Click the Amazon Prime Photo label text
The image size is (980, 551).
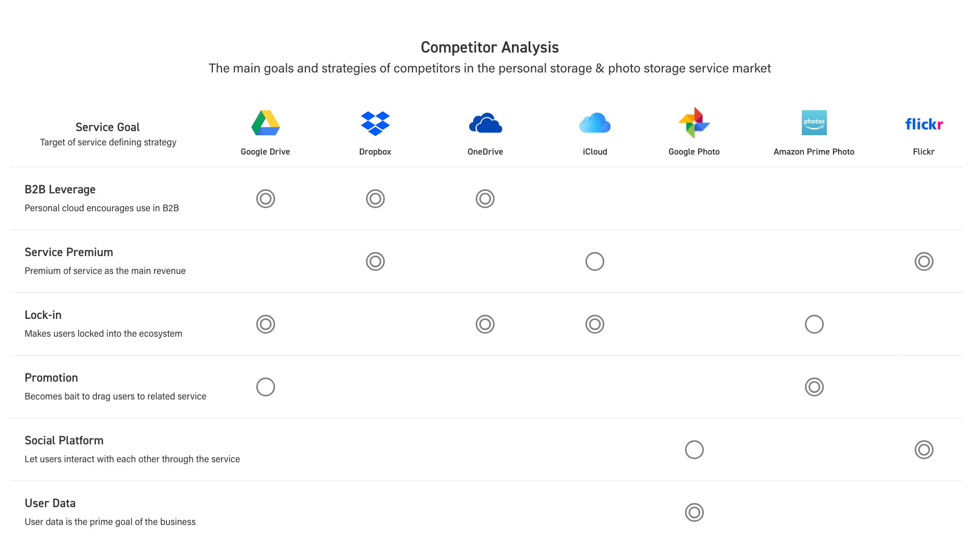coord(814,152)
